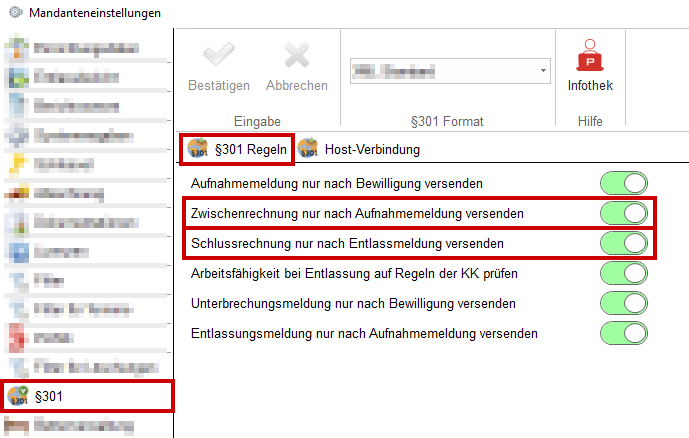The width and height of the screenshot is (689, 438).
Task: Switch off Arbeitsfähigkeit bei Entlassung prüfen
Action: tap(624, 273)
